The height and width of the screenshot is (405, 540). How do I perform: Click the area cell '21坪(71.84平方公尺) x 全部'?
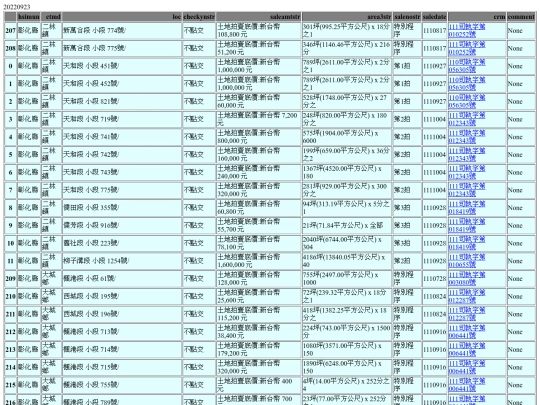point(347,226)
